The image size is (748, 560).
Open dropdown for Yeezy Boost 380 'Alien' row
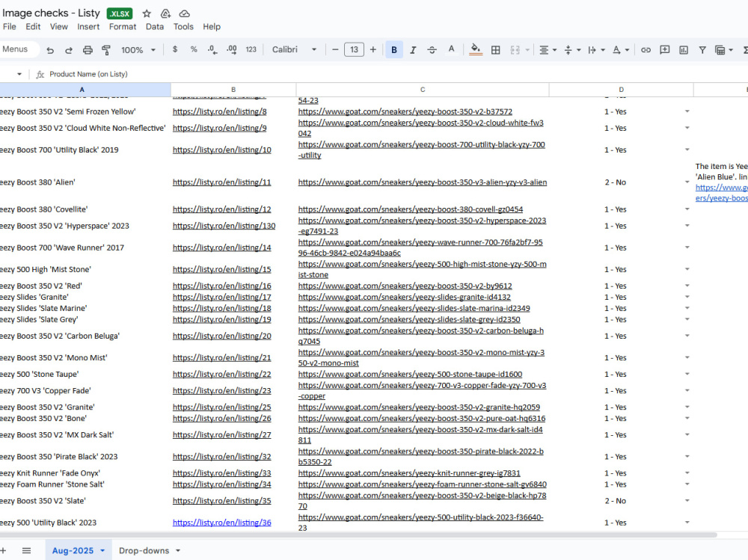(687, 182)
